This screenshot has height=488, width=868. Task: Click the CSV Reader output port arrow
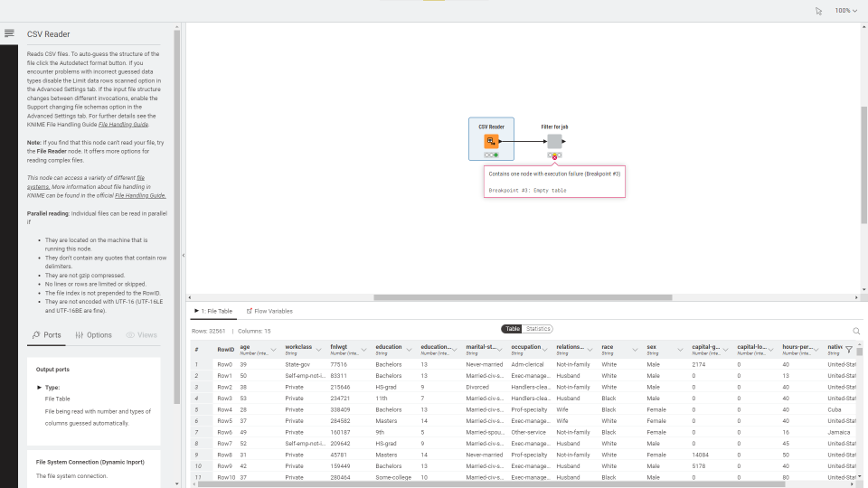500,141
